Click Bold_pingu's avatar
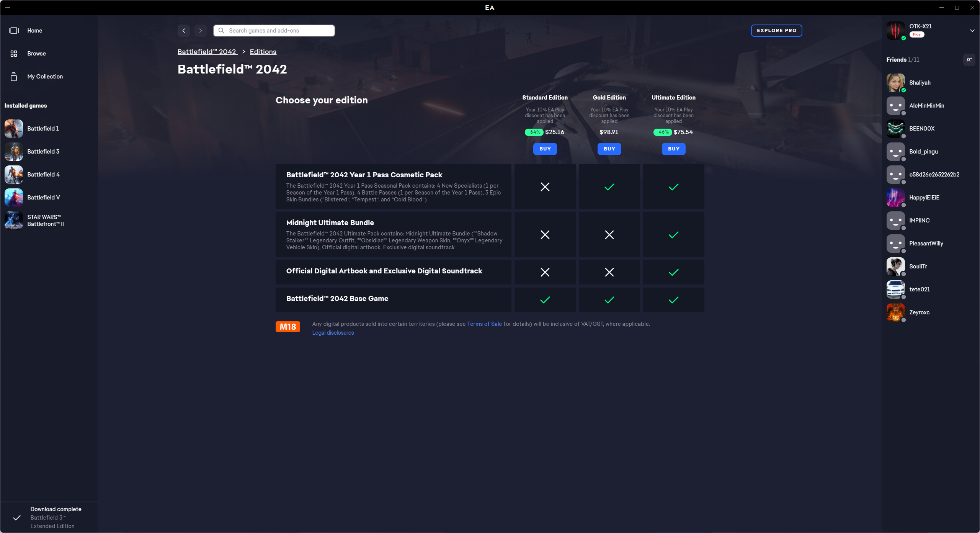Viewport: 980px width, 533px height. click(x=896, y=152)
